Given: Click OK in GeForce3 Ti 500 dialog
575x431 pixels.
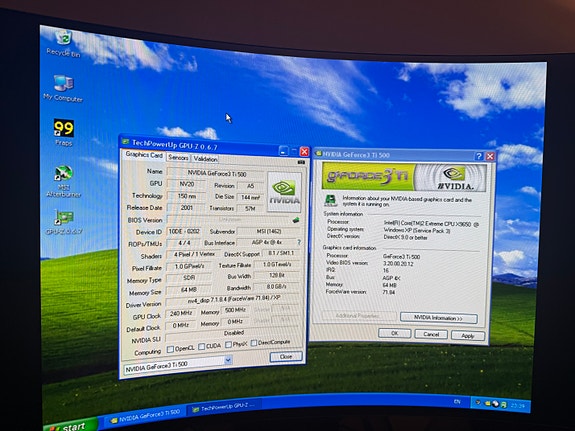Looking at the screenshot, I should click(x=394, y=333).
